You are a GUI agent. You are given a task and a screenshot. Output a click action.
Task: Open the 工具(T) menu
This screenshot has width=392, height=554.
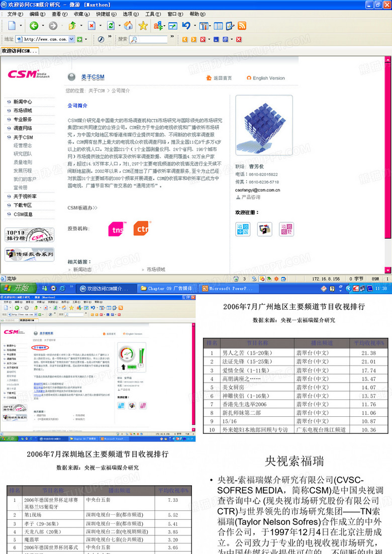point(153,14)
